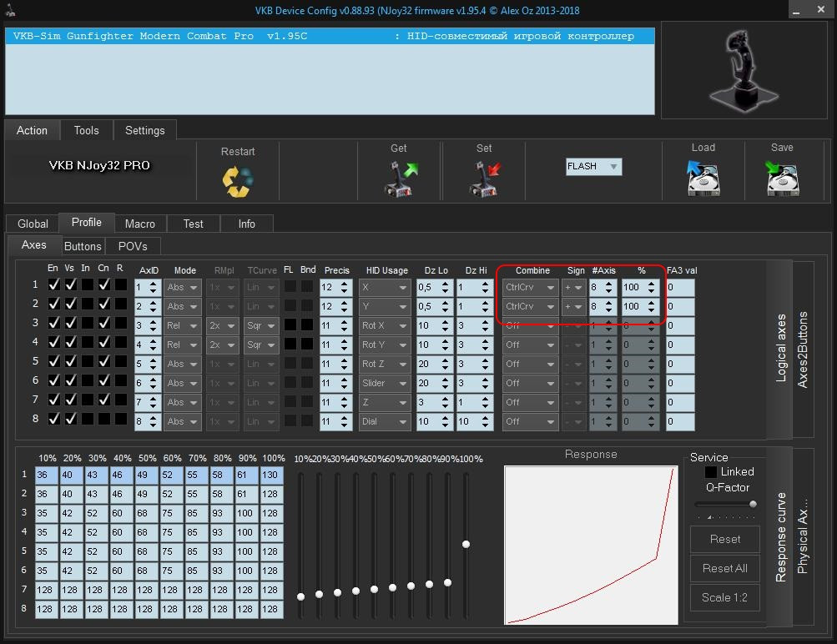Open the POVs sub-tab
Viewport: 837px width, 644px height.
[133, 246]
